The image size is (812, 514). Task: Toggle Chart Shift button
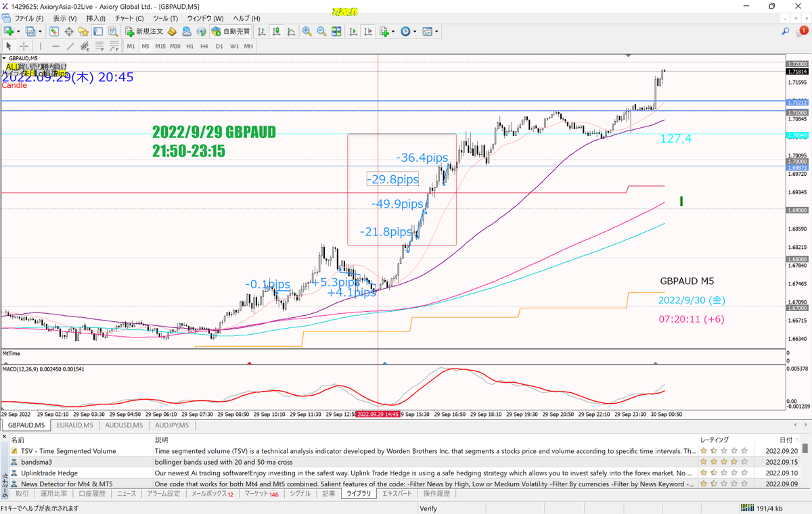point(368,31)
